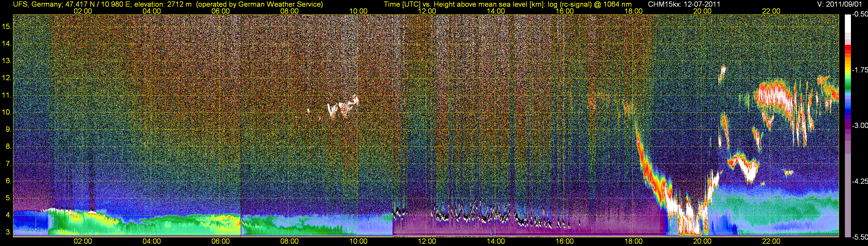This screenshot has height=246, width=868.
Task: Click the -5.50 color scale value
Action: coord(860,237)
